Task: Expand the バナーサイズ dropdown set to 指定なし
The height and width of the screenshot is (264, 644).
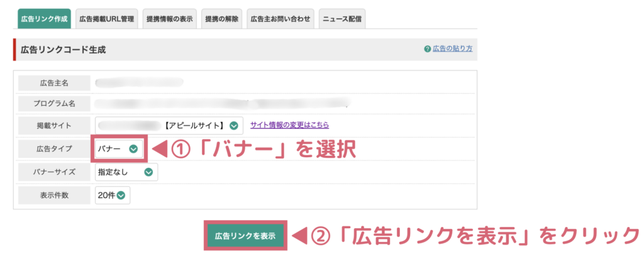Action: click(126, 172)
